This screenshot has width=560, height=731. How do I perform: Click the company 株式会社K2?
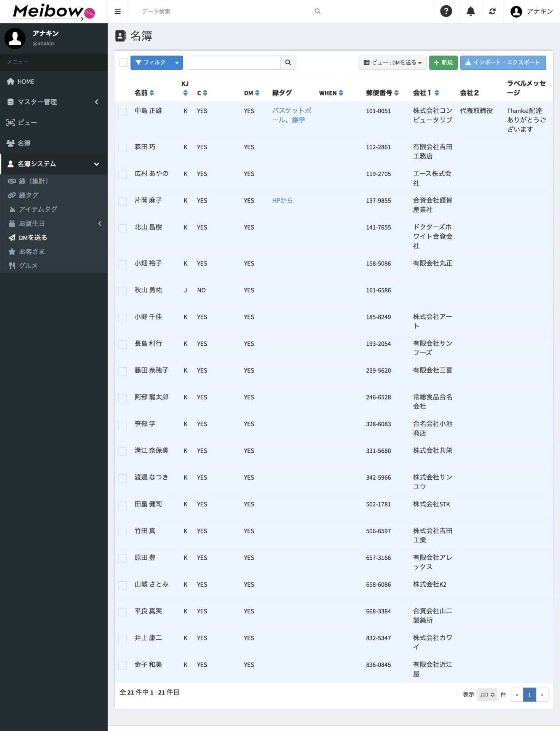429,584
